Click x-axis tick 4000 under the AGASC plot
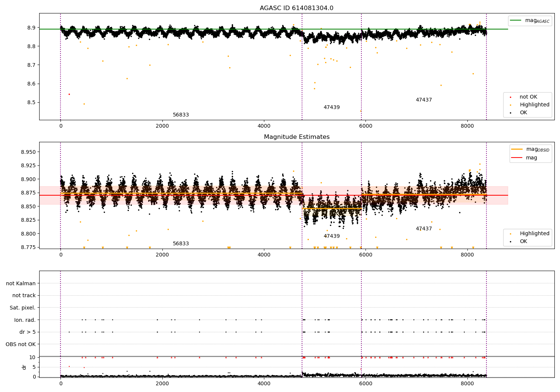The image size is (560, 392). 264,126
